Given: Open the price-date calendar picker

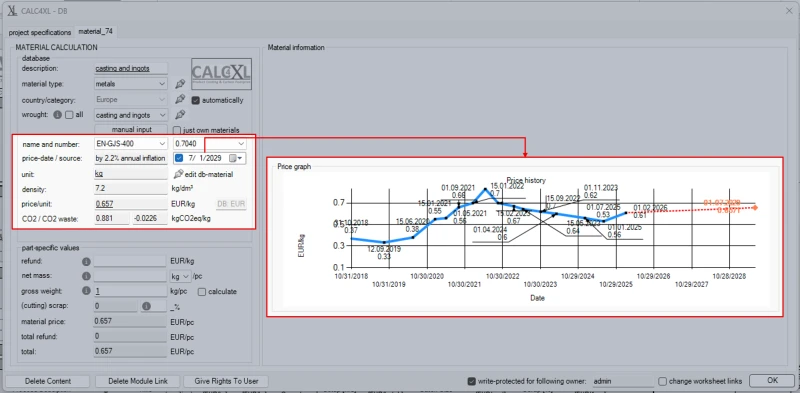Looking at the screenshot, I should pos(236,158).
